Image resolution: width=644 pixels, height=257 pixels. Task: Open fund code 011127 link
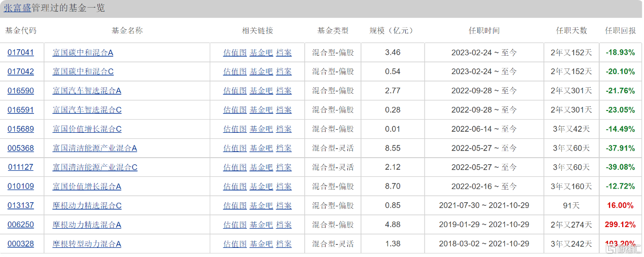[21, 167]
